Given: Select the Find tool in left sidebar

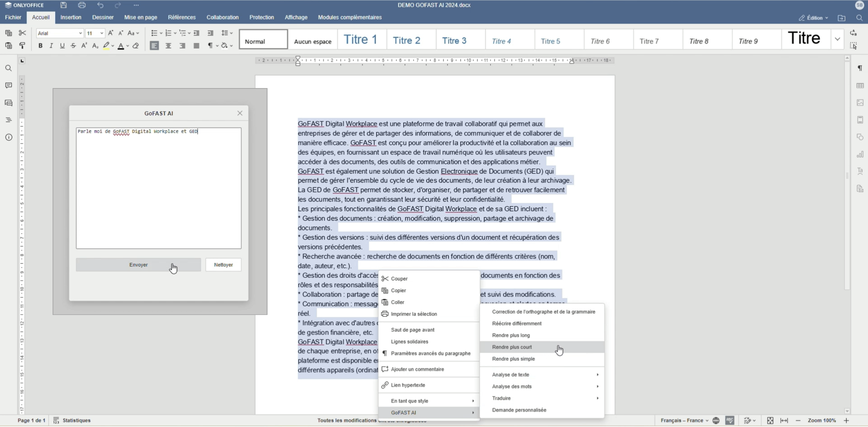Looking at the screenshot, I should [x=9, y=68].
